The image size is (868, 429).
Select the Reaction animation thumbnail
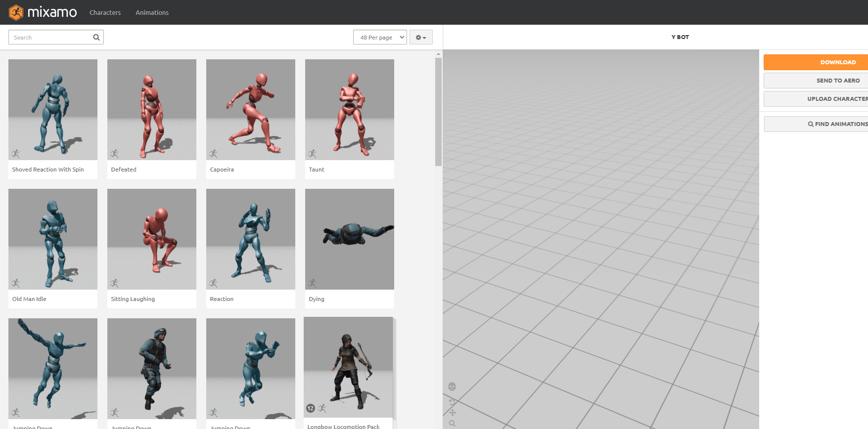pyautogui.click(x=251, y=239)
